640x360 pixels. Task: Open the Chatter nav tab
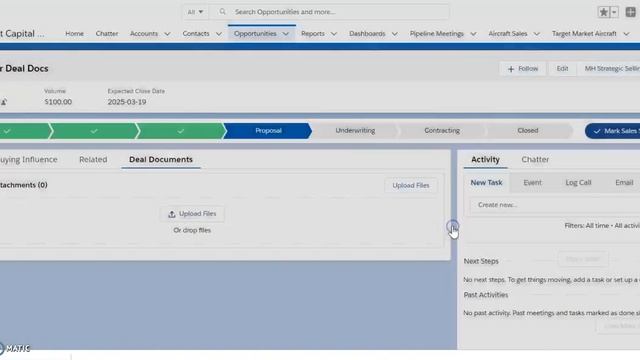pyautogui.click(x=107, y=33)
